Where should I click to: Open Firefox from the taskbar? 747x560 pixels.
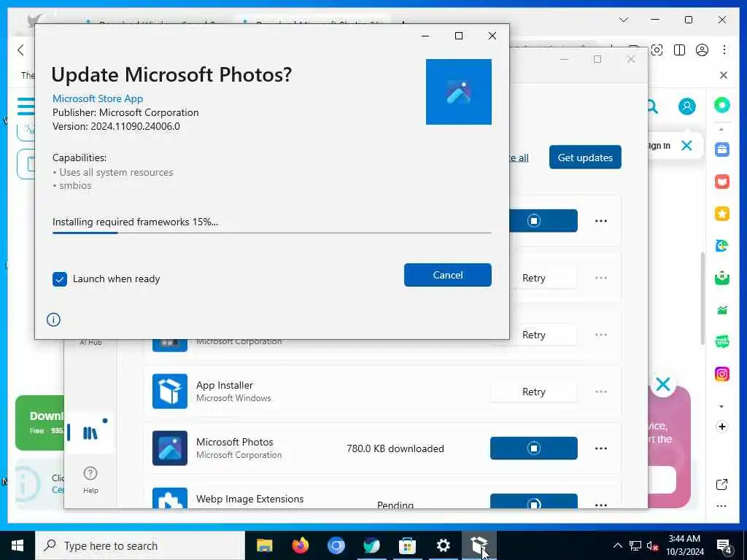[300, 545]
